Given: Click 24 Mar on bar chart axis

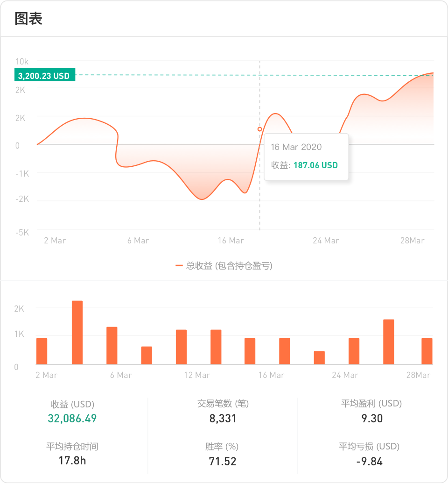Looking at the screenshot, I should 345,375.
